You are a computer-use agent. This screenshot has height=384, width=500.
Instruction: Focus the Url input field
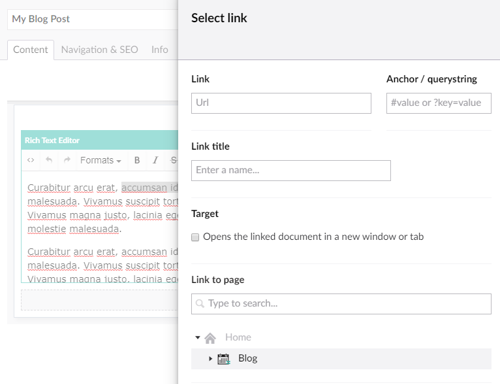click(281, 103)
